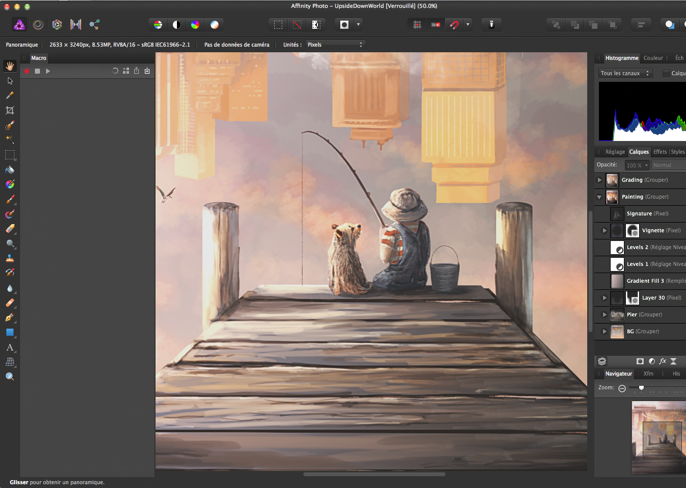Click the Assistant manager icon
This screenshot has width=686, height=491.
click(491, 25)
